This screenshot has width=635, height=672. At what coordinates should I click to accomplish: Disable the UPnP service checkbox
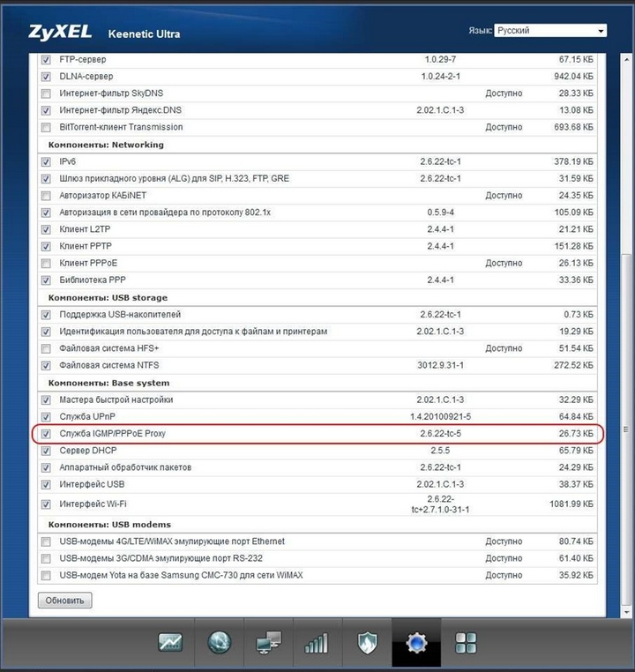point(46,416)
